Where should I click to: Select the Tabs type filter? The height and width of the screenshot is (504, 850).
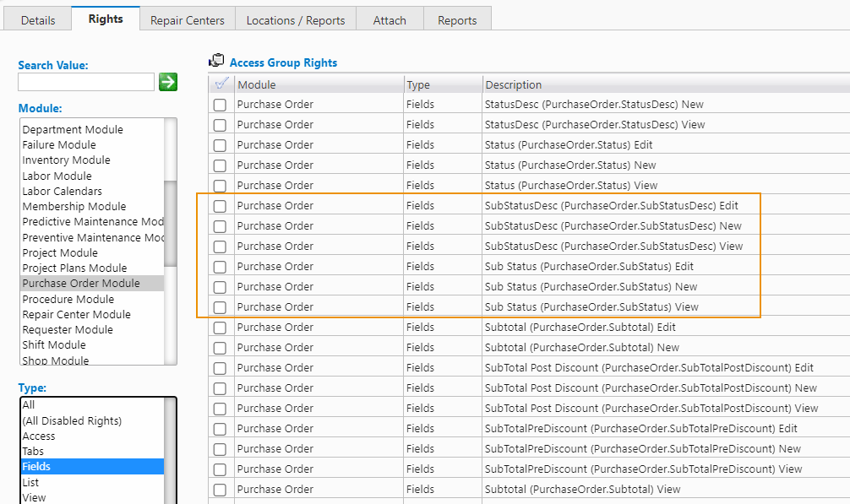pyautogui.click(x=33, y=451)
